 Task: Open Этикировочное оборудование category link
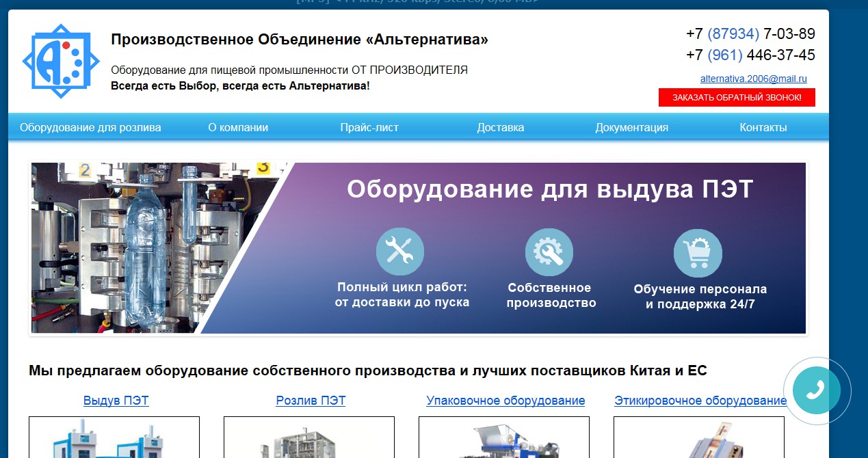pyautogui.click(x=700, y=401)
